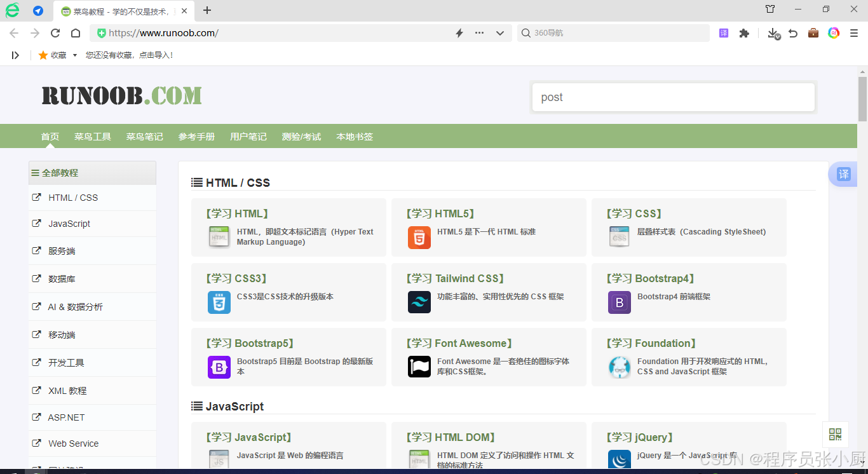Click the orange HTML5 shield icon
868x474 pixels.
419,238
